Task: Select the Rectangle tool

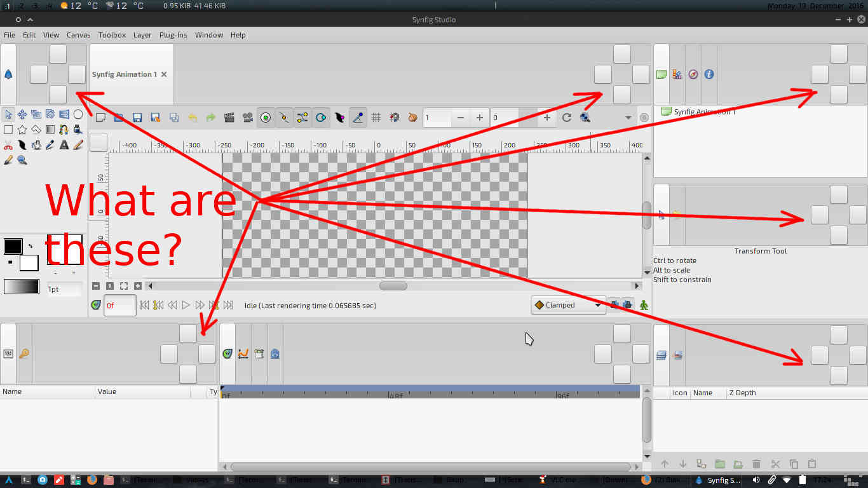Action: [x=8, y=130]
